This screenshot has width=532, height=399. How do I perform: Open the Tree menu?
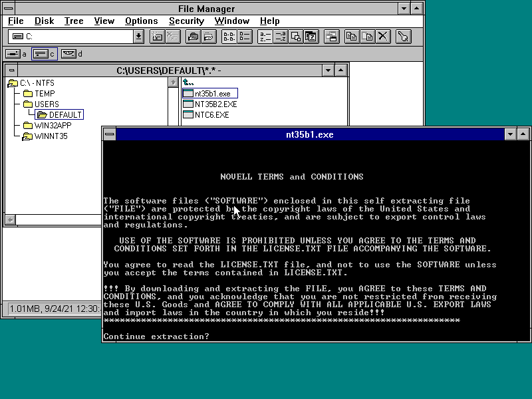pos(74,21)
